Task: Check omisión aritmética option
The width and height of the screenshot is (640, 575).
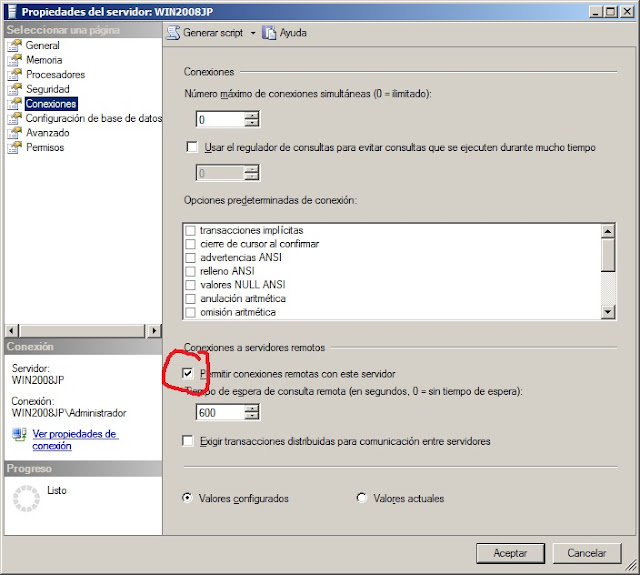Action: (x=191, y=313)
